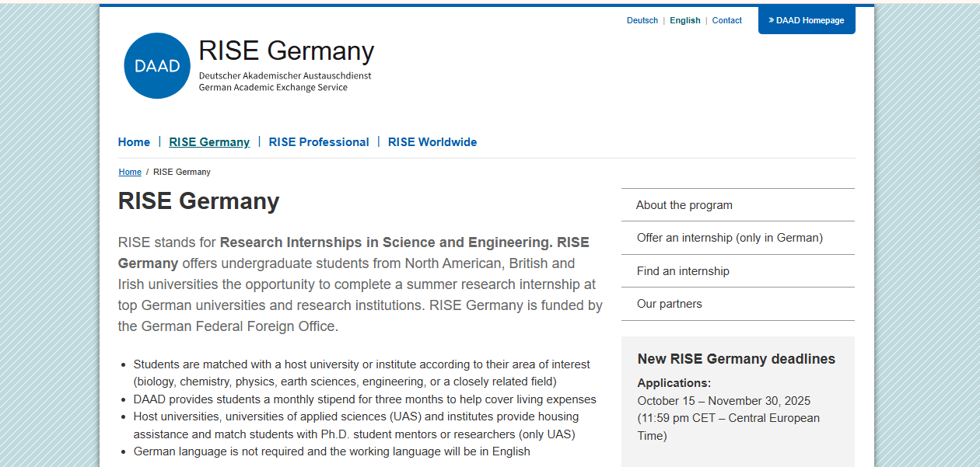Navigate to Home in the main menu

[x=134, y=142]
